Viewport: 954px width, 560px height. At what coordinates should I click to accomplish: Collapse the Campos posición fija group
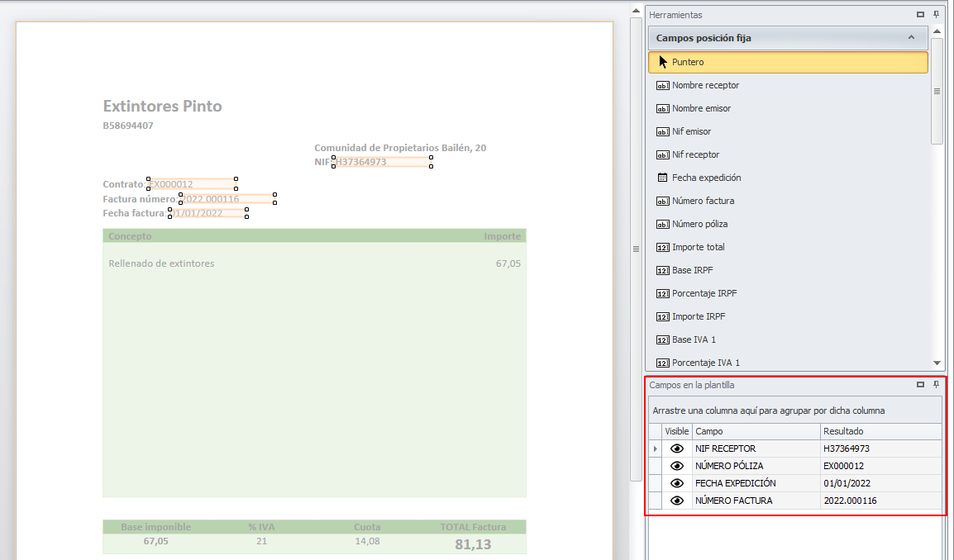coord(911,38)
